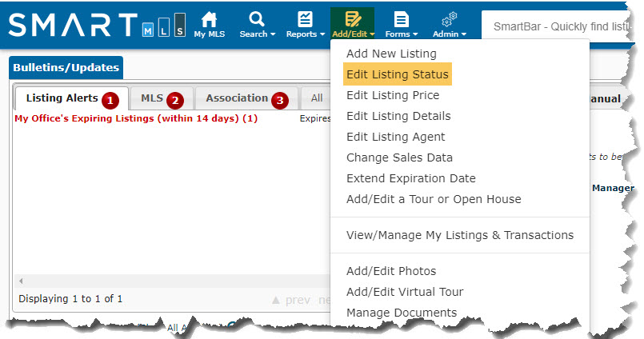Choose Edit Listing Status

point(397,74)
